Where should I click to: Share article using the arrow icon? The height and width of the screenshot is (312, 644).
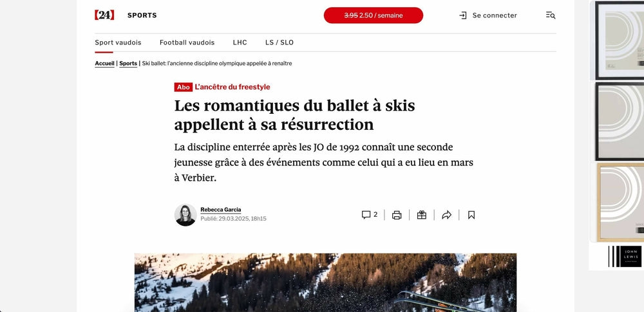(x=446, y=215)
